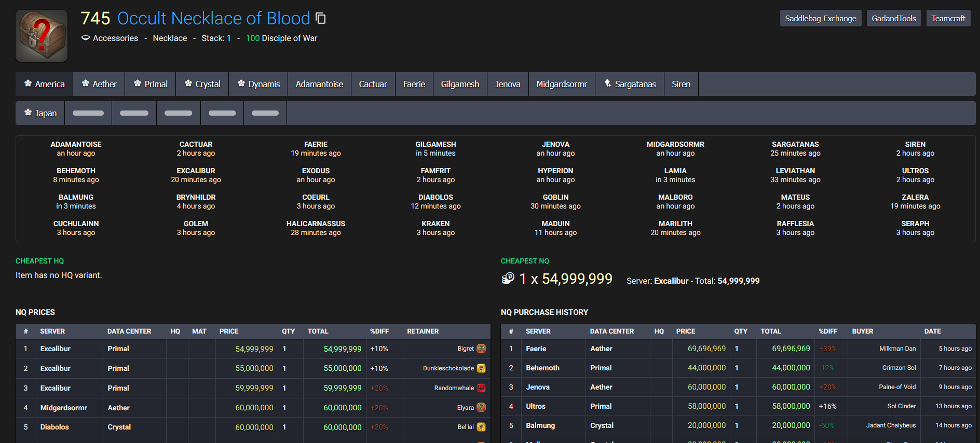The height and width of the screenshot is (443, 980).
Task: Select the Aether data center tab
Action: pos(99,84)
